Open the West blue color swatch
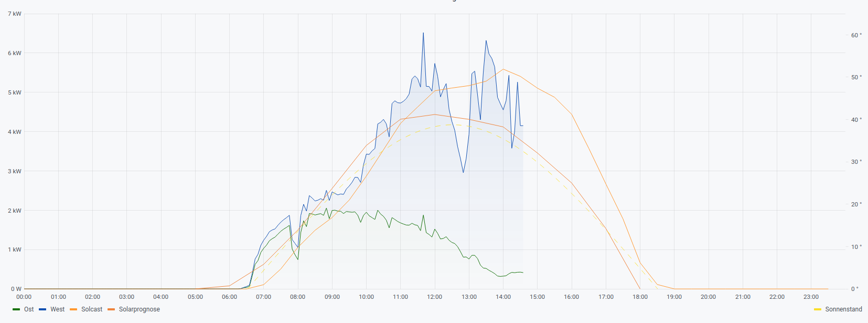The height and width of the screenshot is (323, 868). click(43, 309)
